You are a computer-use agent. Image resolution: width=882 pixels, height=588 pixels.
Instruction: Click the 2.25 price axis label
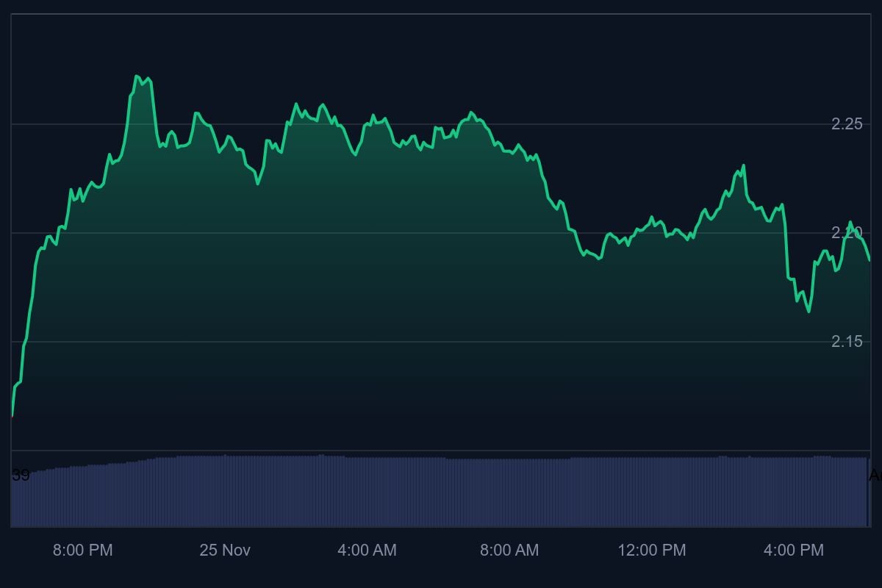pyautogui.click(x=847, y=123)
